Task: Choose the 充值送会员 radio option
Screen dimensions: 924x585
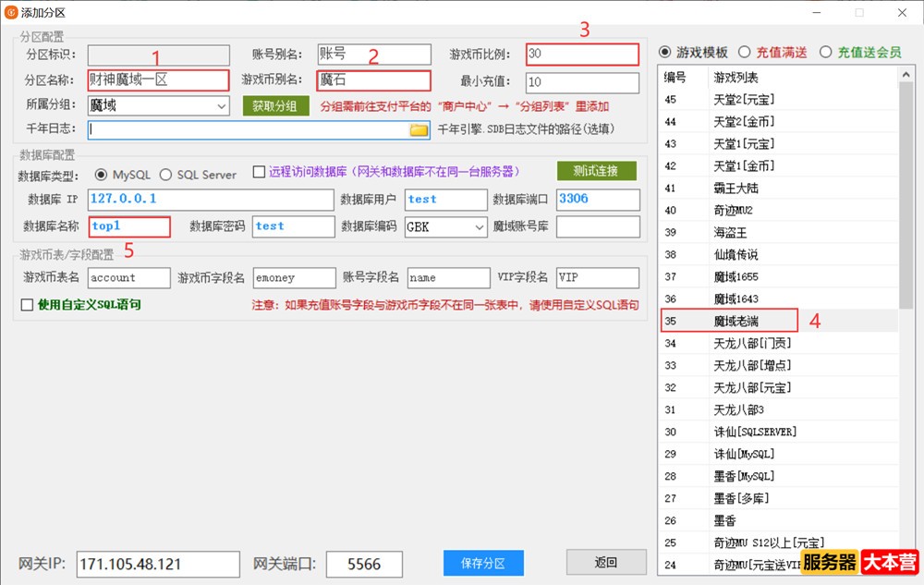Action: click(825, 52)
